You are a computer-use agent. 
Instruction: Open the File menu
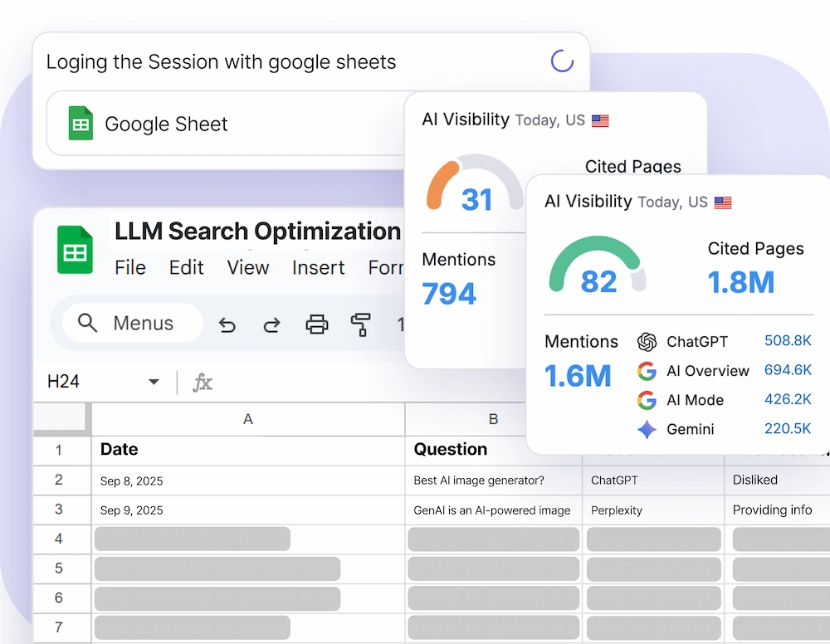[130, 267]
